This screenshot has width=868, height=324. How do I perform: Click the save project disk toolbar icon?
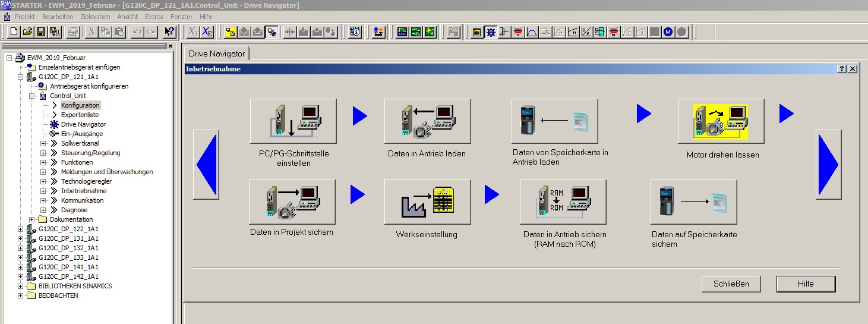[41, 32]
